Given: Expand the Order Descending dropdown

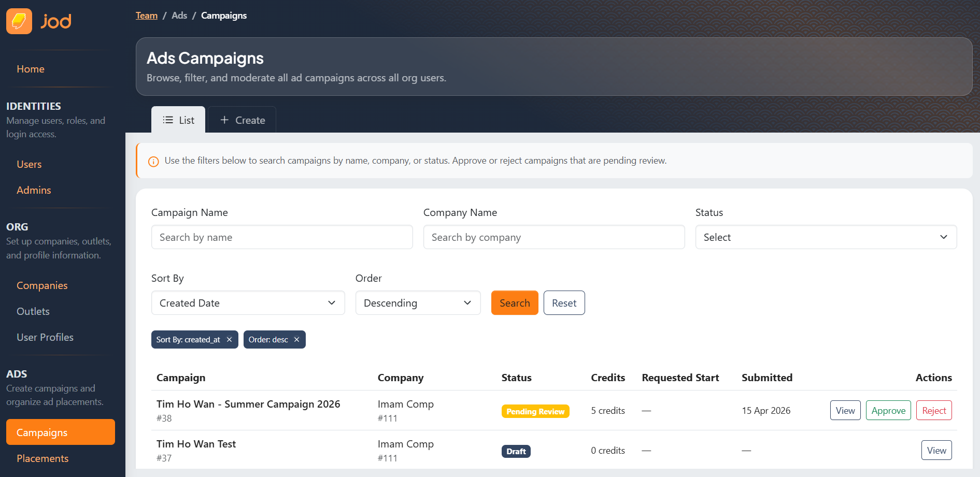Looking at the screenshot, I should 418,303.
